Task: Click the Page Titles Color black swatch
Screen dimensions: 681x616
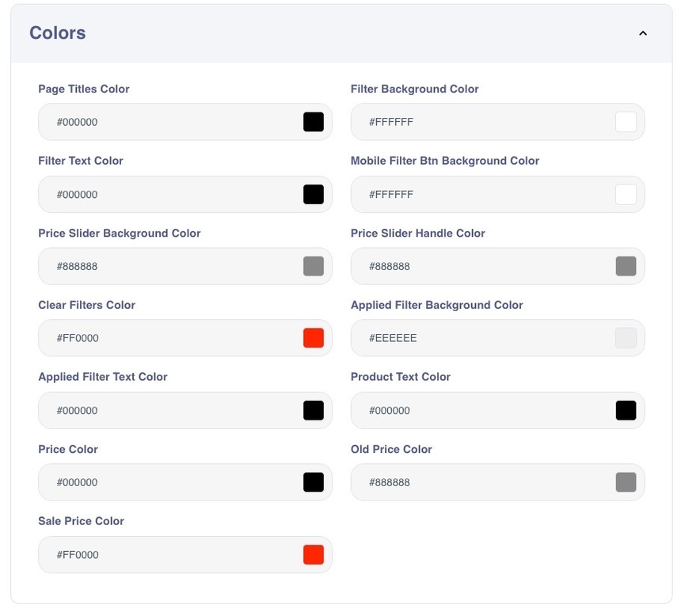Action: [314, 122]
